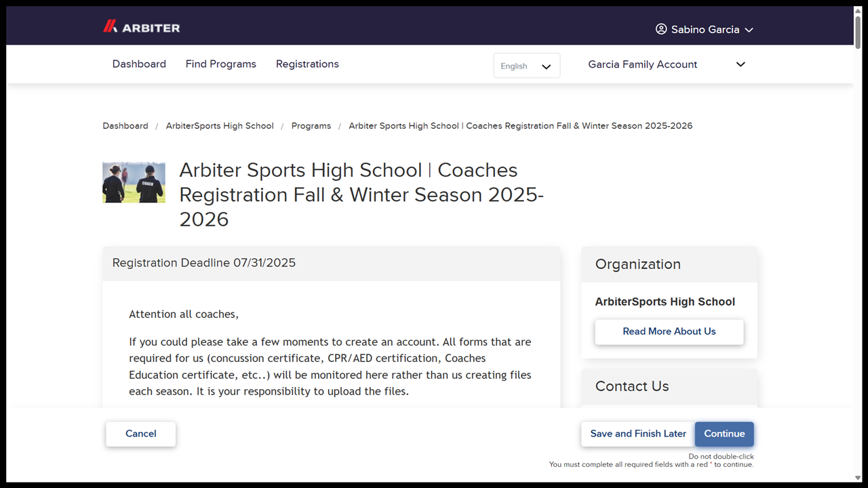Expand the Sabino Garcia user menu chevron
The image size is (868, 488).
[749, 30]
